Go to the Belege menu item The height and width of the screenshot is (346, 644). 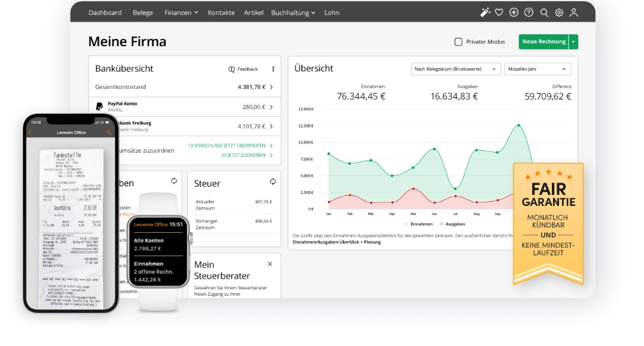pos(142,13)
